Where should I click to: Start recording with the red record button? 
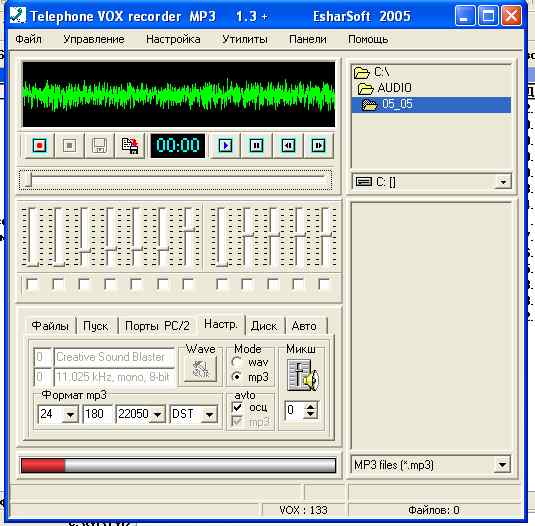pos(39,146)
